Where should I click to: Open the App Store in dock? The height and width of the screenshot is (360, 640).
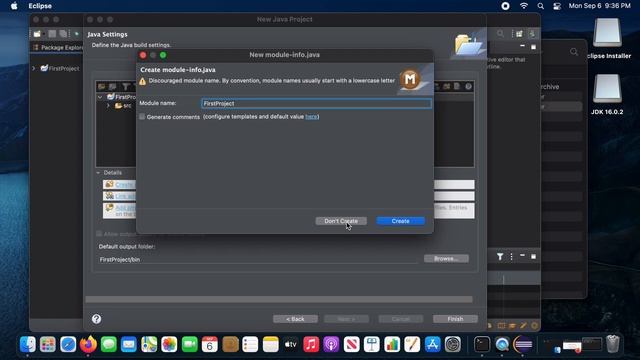[432, 344]
